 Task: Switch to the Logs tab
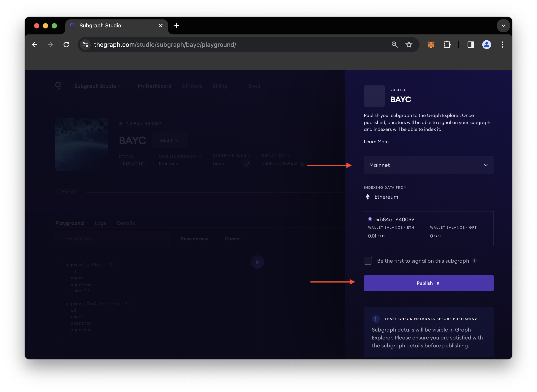[100, 223]
